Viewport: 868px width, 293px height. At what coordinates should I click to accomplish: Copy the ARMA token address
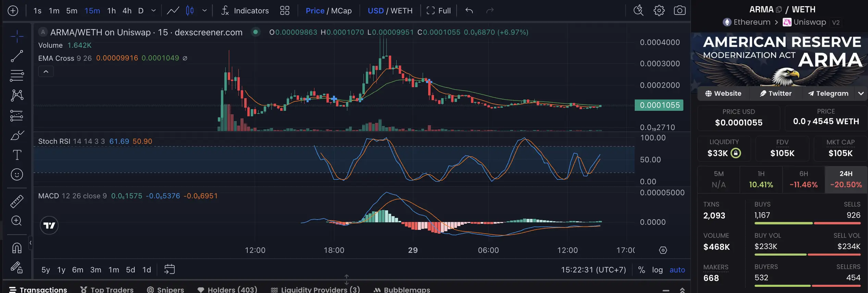pos(779,10)
